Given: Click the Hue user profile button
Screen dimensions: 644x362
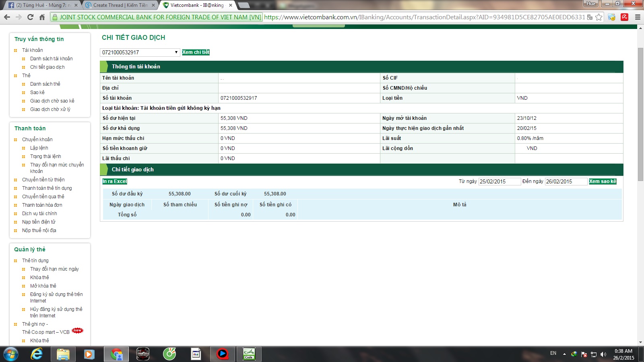Looking at the screenshot, I should (591, 4).
